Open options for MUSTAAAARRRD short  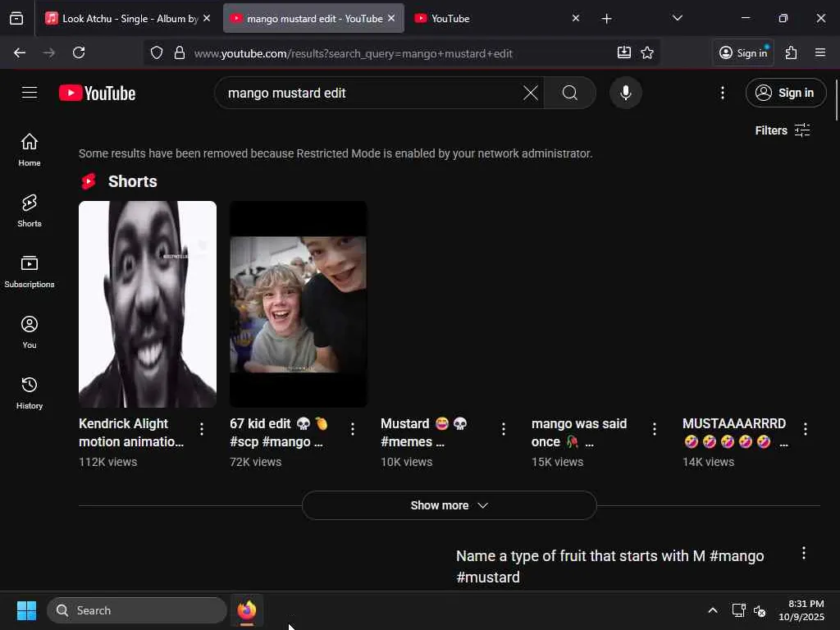[806, 428]
